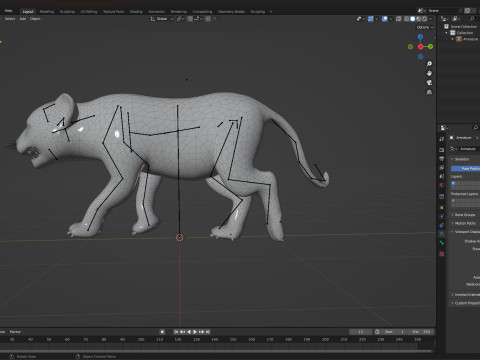Open the World properties tab icon
The height and width of the screenshot is (360, 480).
coord(442,185)
